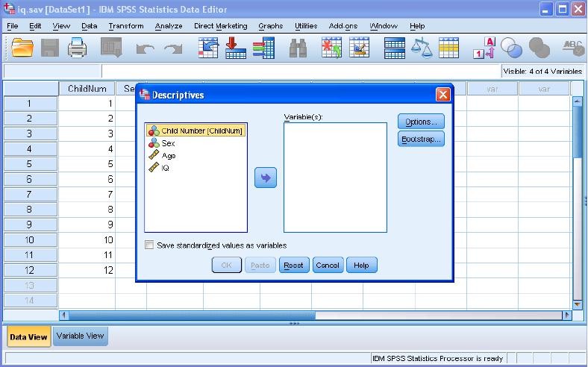588x367 pixels.
Task: Open the Transform menu
Action: pyautogui.click(x=126, y=26)
